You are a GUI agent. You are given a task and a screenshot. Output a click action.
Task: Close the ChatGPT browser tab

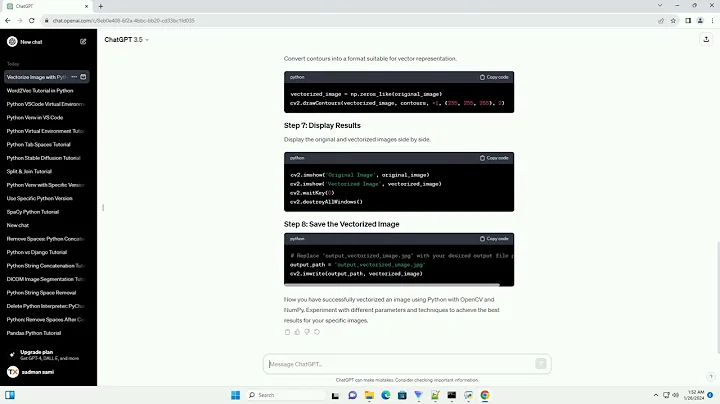point(86,6)
